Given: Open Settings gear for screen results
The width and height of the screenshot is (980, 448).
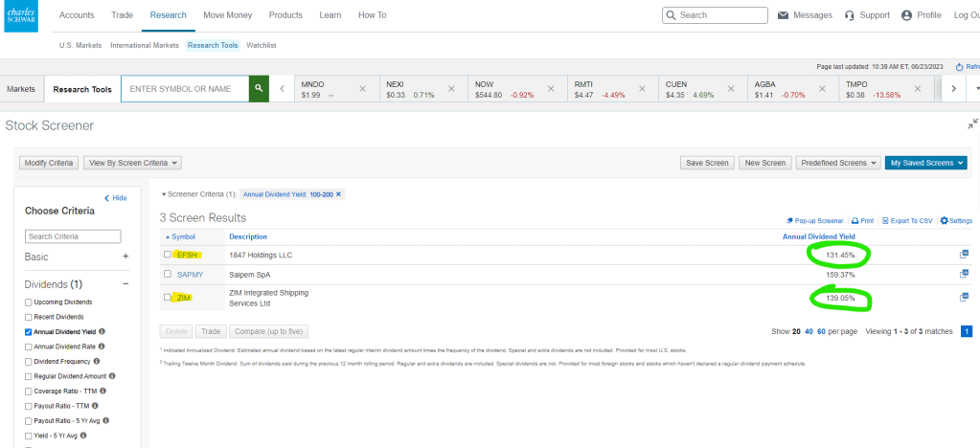Looking at the screenshot, I should 944,220.
